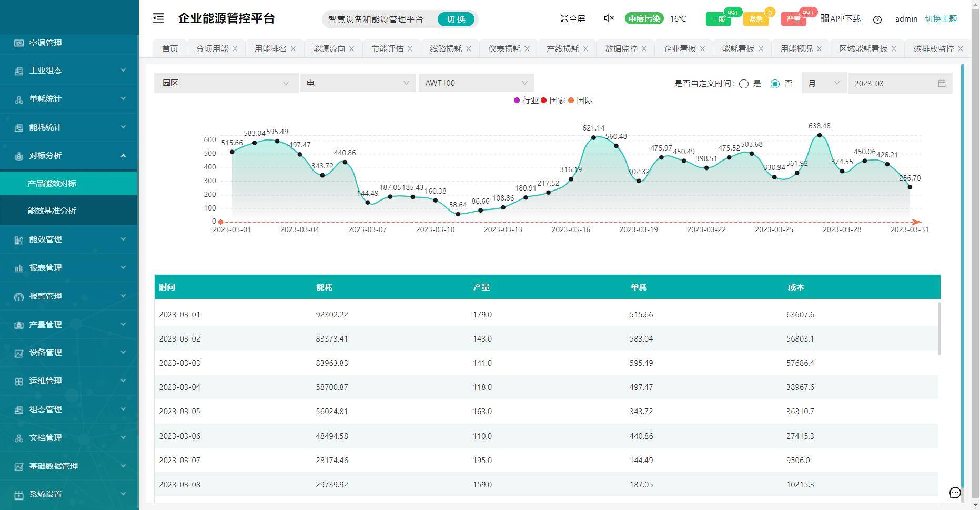Click the 中度污染 air quality badge
The image size is (980, 510).
(644, 19)
